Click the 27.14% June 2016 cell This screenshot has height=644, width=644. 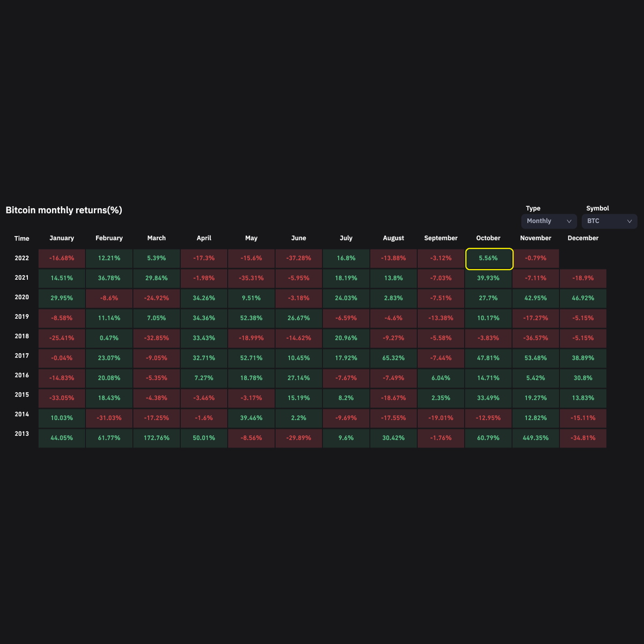299,378
